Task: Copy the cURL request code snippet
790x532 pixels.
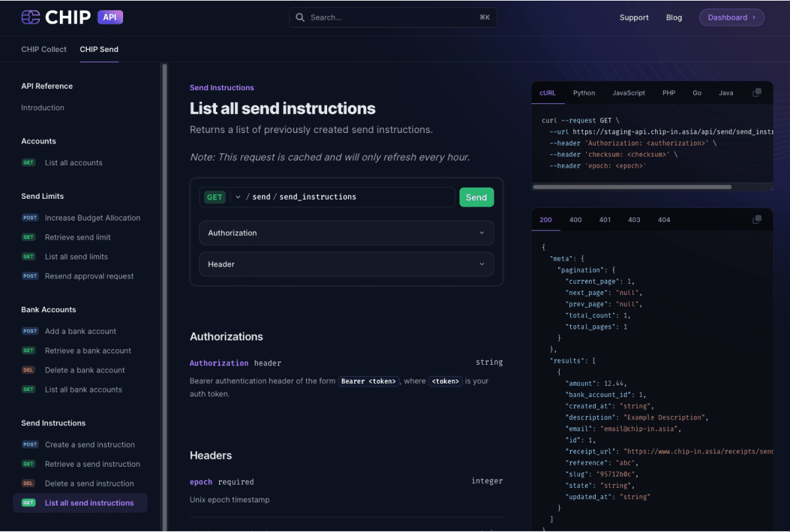Action: point(757,93)
